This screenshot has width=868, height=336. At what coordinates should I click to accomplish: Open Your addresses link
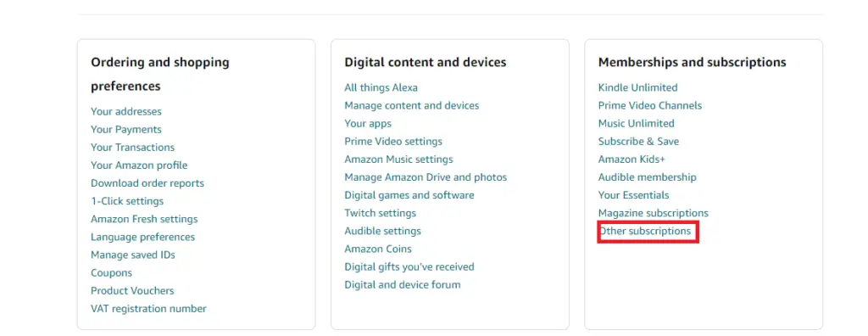126,111
